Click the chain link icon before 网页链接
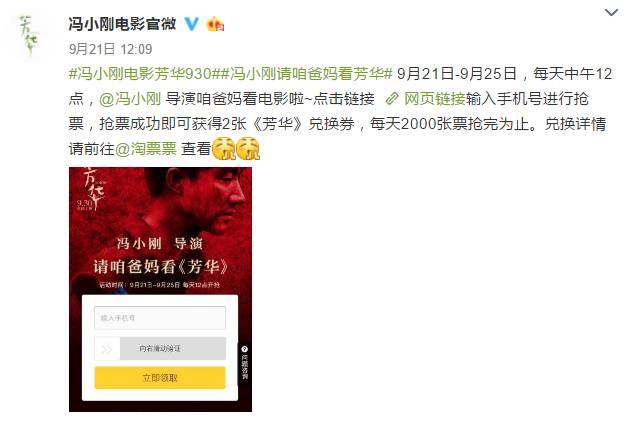This screenshot has width=632, height=423. (x=392, y=99)
